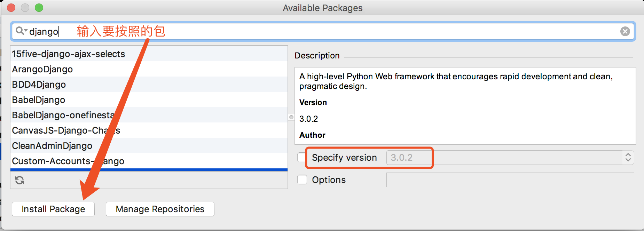
Task: Reload the package list with the refresh icon
Action: tap(19, 180)
